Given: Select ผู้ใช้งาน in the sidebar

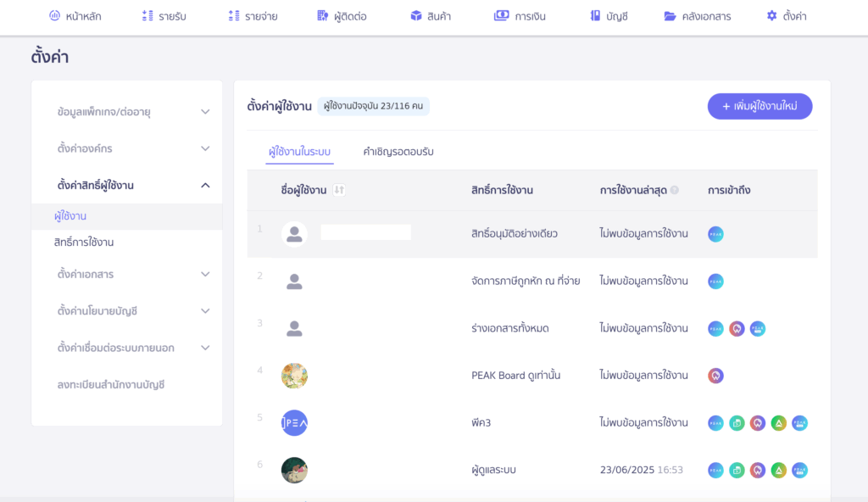Looking at the screenshot, I should click(127, 216).
